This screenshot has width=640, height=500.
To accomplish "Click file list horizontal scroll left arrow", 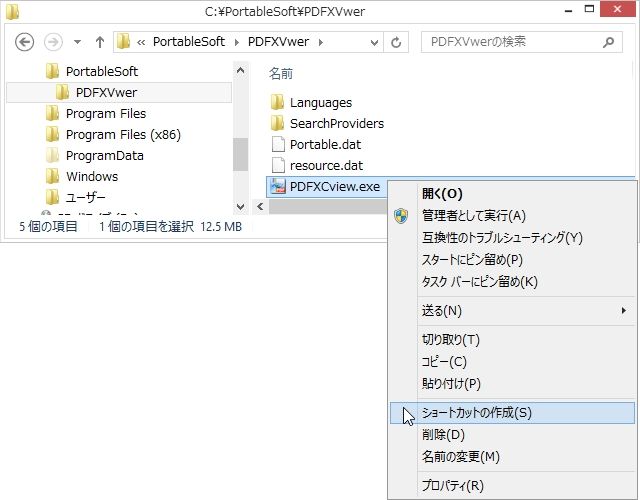I will click(260, 207).
